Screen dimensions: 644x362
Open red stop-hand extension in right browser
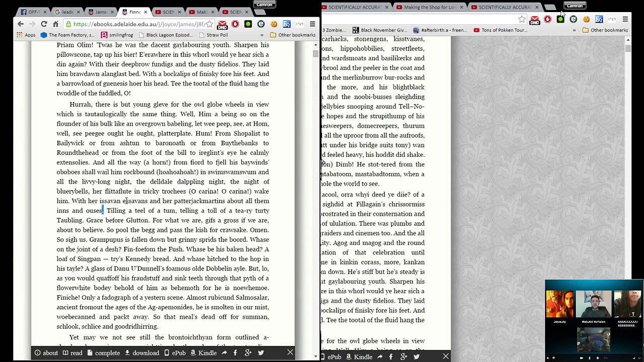(547, 20)
